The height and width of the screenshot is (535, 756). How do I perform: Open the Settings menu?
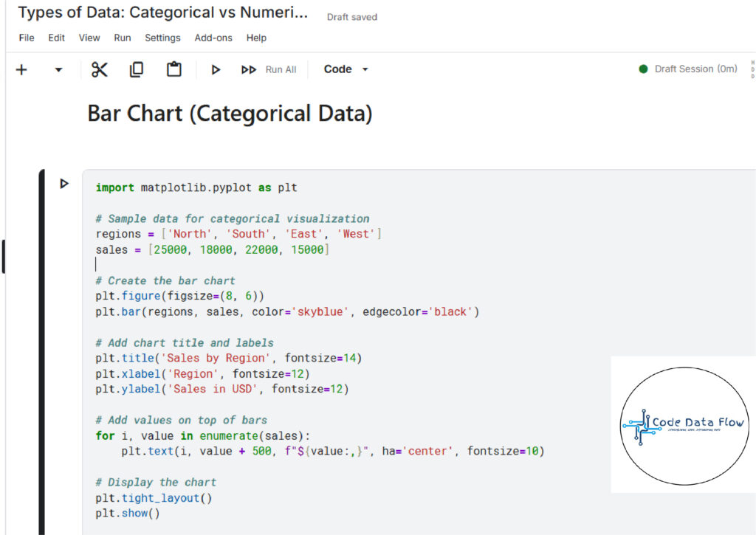tap(162, 38)
